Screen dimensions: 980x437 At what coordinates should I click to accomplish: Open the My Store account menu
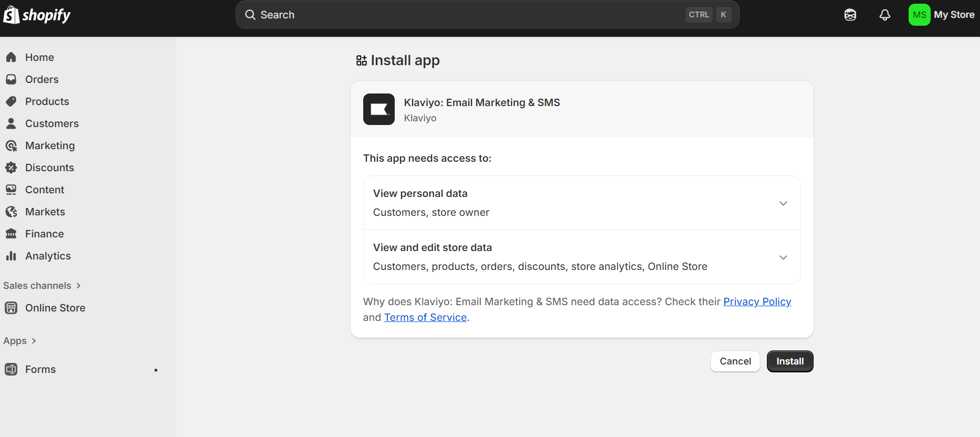(x=942, y=15)
